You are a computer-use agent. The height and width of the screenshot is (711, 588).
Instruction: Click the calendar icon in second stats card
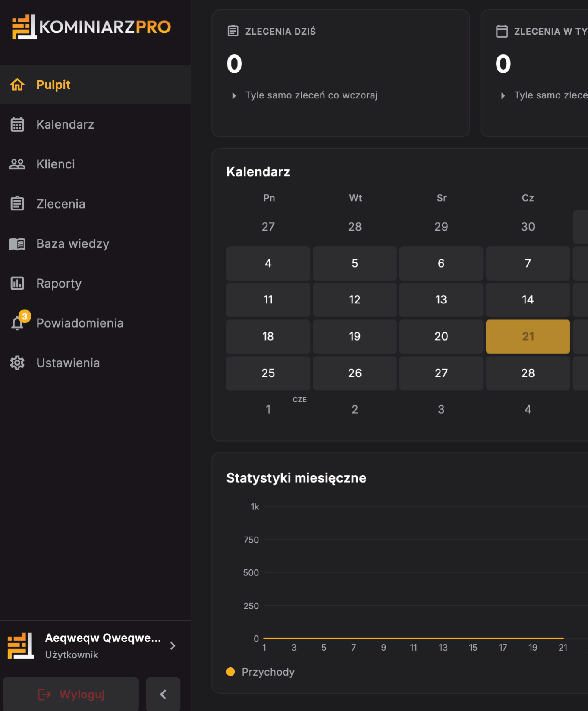(502, 31)
